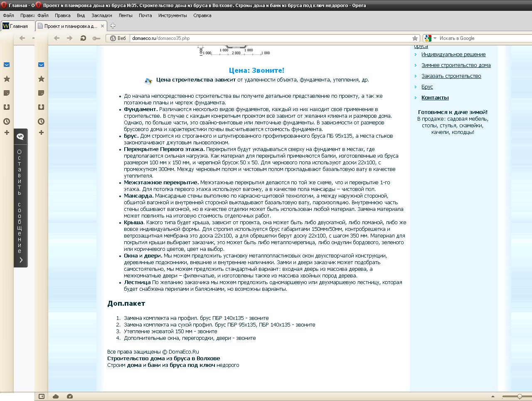The image size is (532, 401).
Task: Select the Главная tab in the background window
Action: [18, 26]
